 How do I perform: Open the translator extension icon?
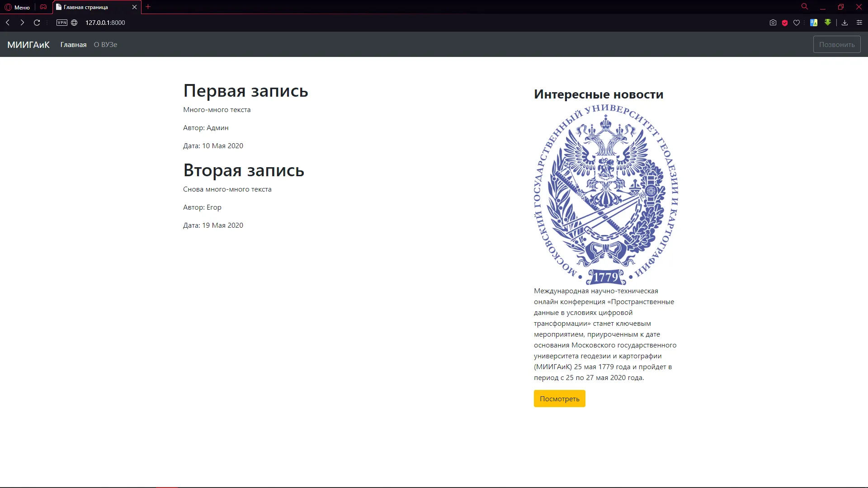(x=814, y=23)
